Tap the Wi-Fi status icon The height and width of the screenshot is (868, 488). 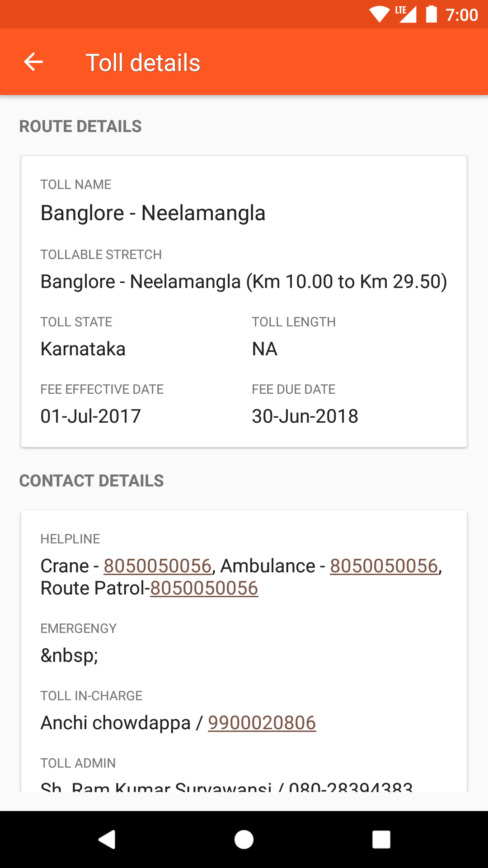379,14
